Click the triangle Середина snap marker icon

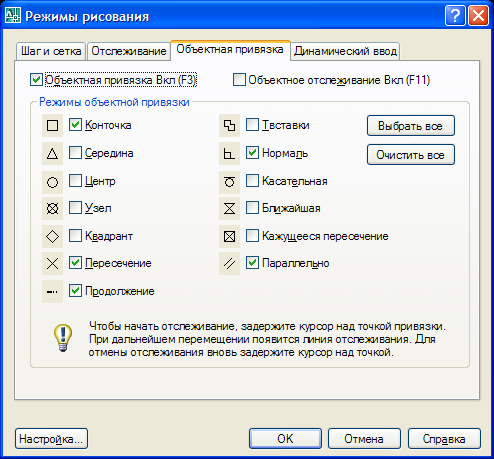(x=52, y=154)
